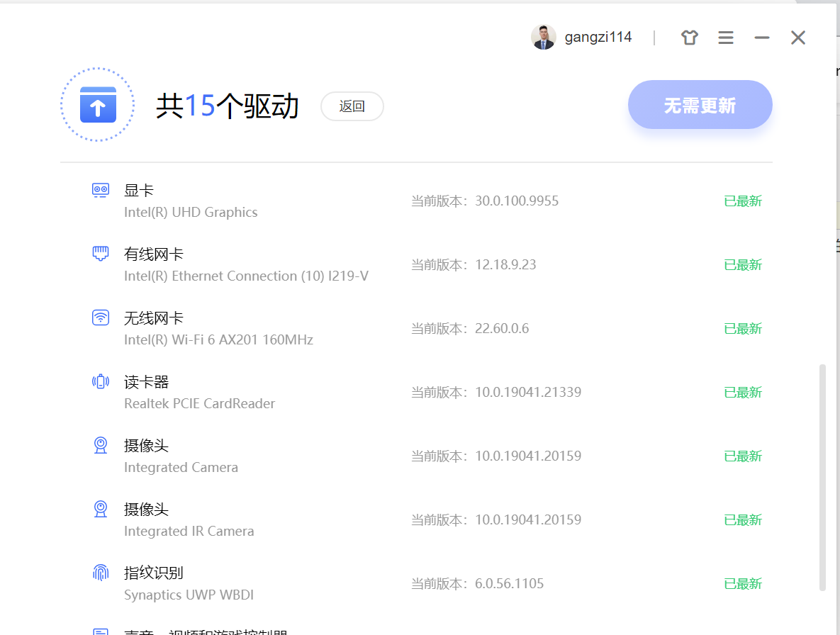
Task: Click the wired network card icon
Action: 101,254
